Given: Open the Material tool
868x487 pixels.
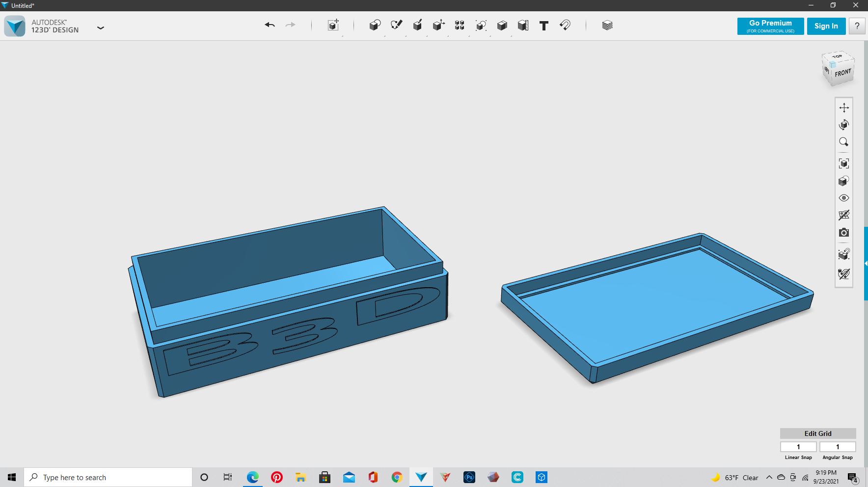Looking at the screenshot, I should pyautogui.click(x=607, y=26).
